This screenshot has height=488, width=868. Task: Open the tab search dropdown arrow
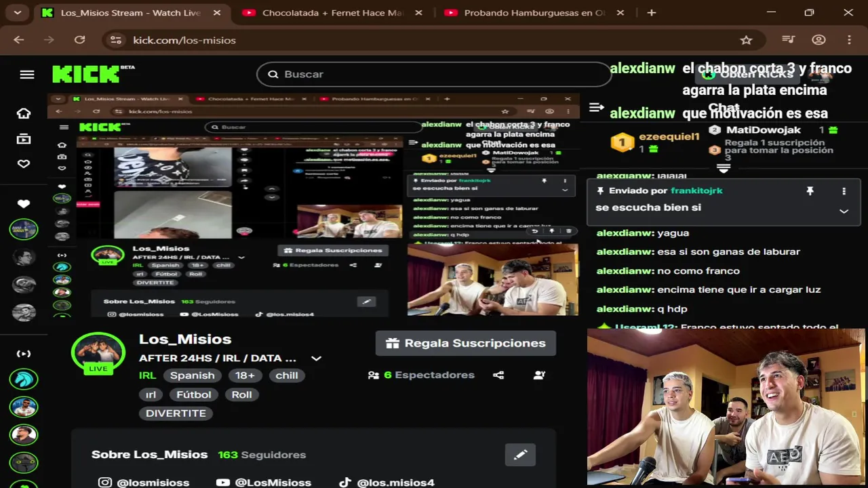click(x=17, y=12)
